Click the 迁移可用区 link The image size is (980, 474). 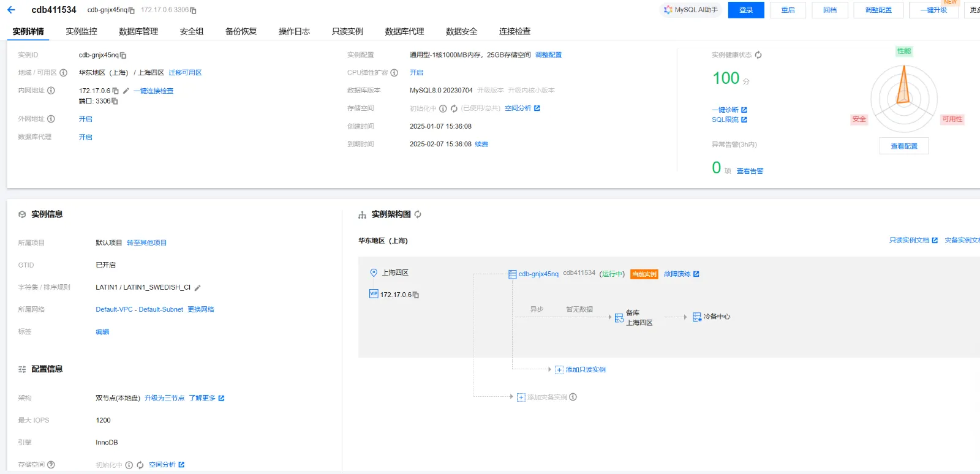[x=185, y=72]
